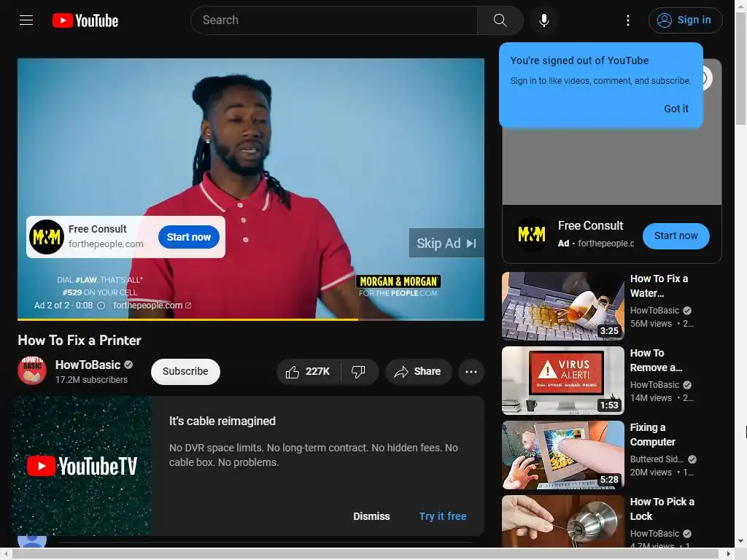Image resolution: width=747 pixels, height=560 pixels.
Task: Click the magnifier search button
Action: point(500,20)
